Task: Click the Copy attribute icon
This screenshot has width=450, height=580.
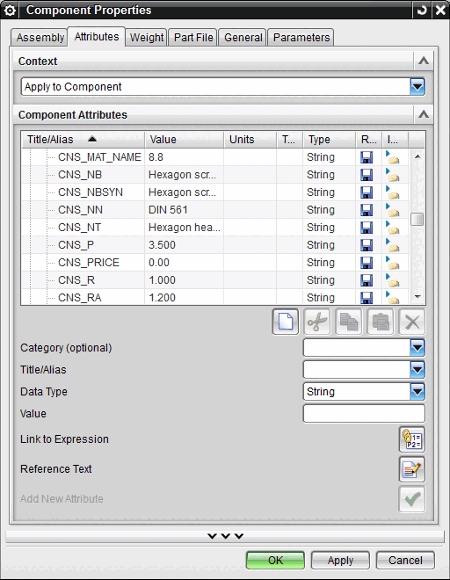Action: click(349, 322)
